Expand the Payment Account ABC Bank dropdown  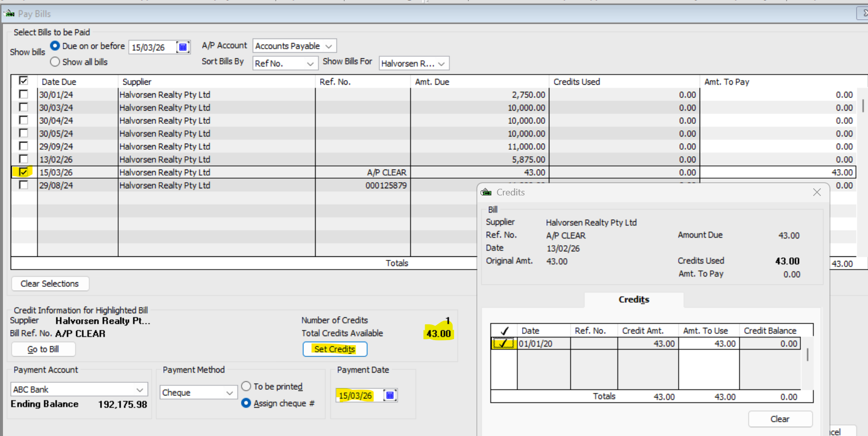140,389
